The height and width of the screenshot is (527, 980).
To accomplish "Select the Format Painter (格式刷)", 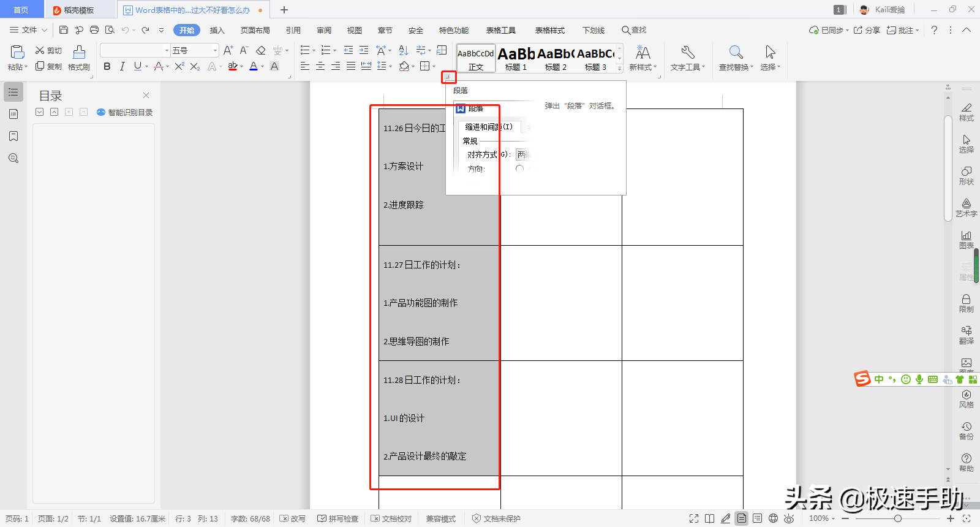I will (x=79, y=58).
